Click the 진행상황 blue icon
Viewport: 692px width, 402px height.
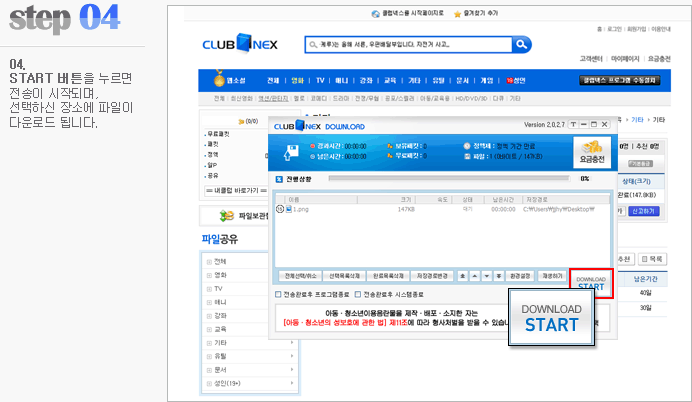coord(279,179)
